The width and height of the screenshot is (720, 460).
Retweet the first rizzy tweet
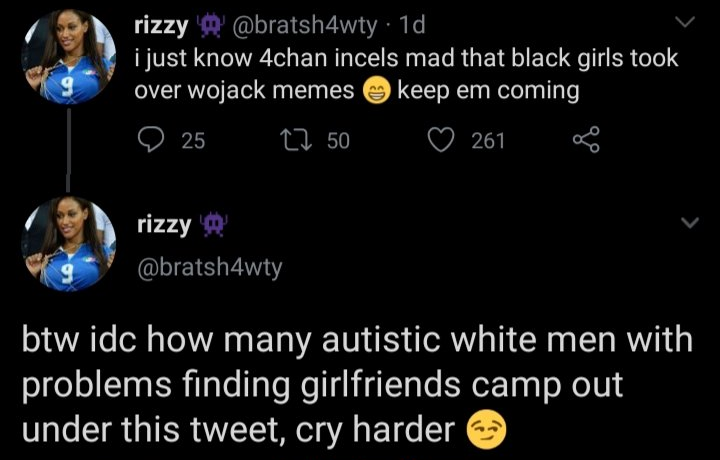296,140
